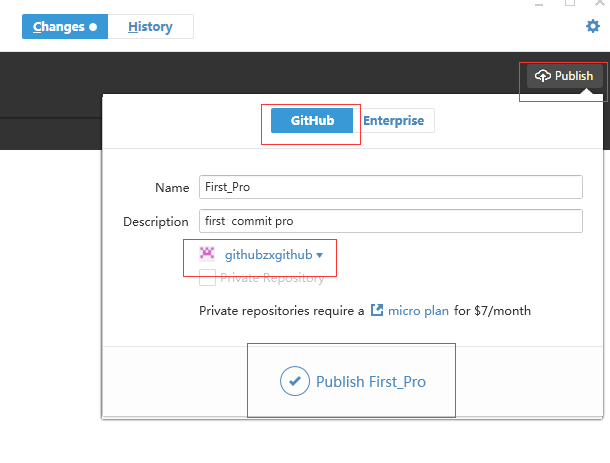Switch to the History tab
This screenshot has height=463, width=610.
[150, 26]
